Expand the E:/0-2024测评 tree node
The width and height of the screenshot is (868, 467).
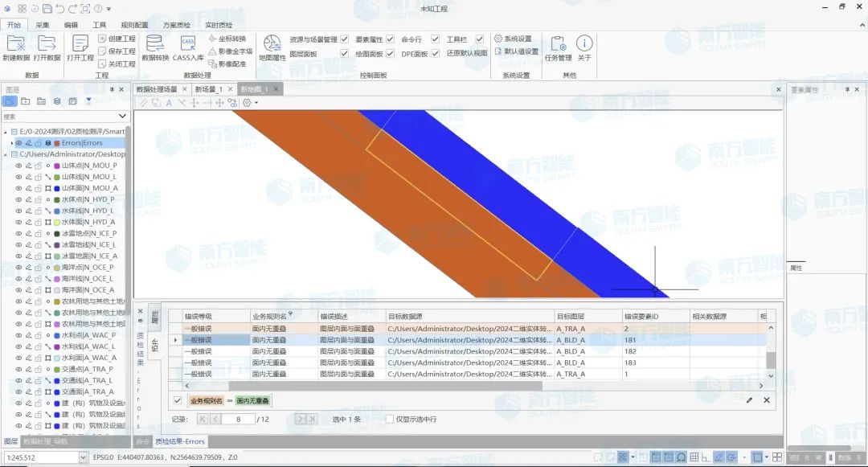coord(6,132)
